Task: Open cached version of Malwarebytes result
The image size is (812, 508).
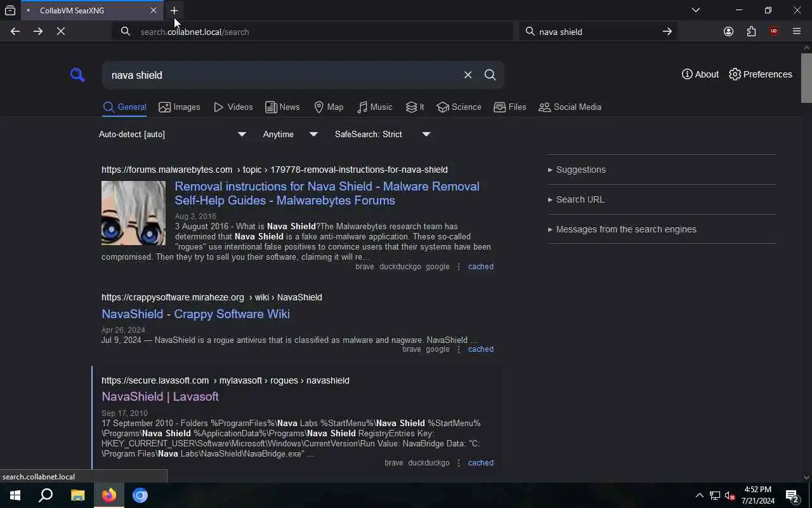Action: (480, 267)
